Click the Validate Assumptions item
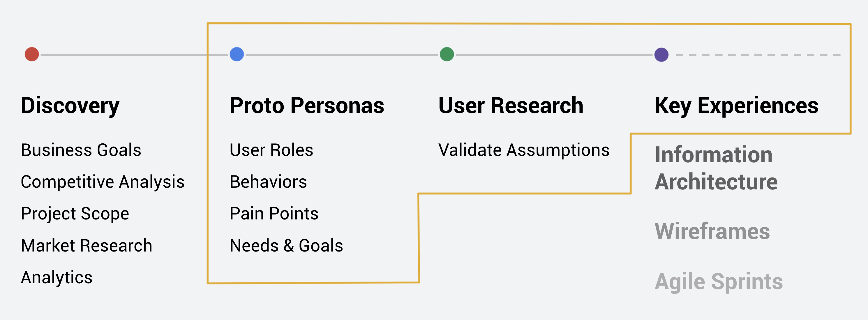Image resolution: width=868 pixels, height=320 pixels. pyautogui.click(x=524, y=150)
